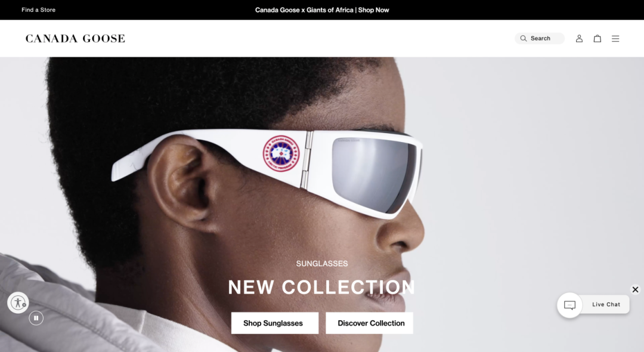Open Giants of Africa Shop Now banner
Viewport: 644px width, 352px height.
[x=322, y=10]
